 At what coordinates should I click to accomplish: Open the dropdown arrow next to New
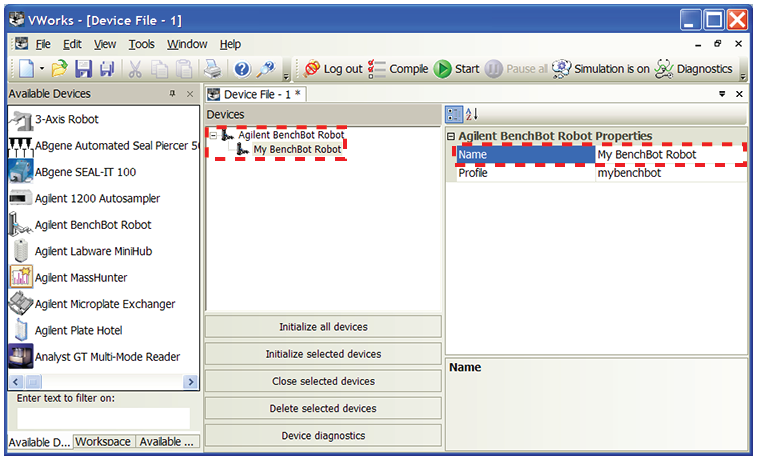[42, 70]
